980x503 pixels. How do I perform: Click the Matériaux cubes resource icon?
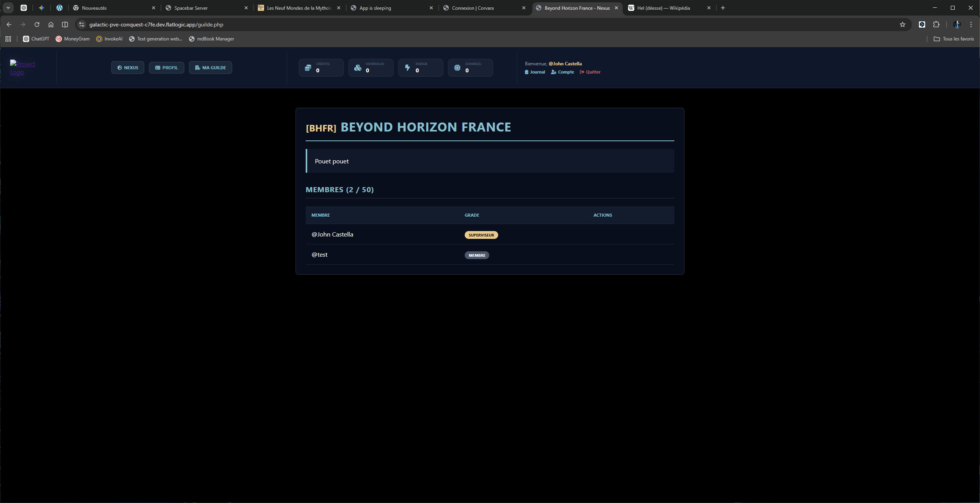[358, 68]
